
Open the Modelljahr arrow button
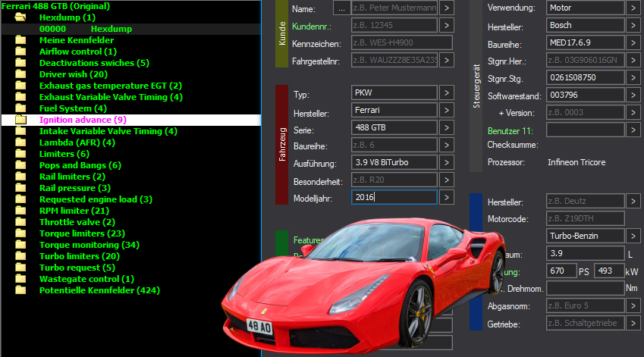447,197
